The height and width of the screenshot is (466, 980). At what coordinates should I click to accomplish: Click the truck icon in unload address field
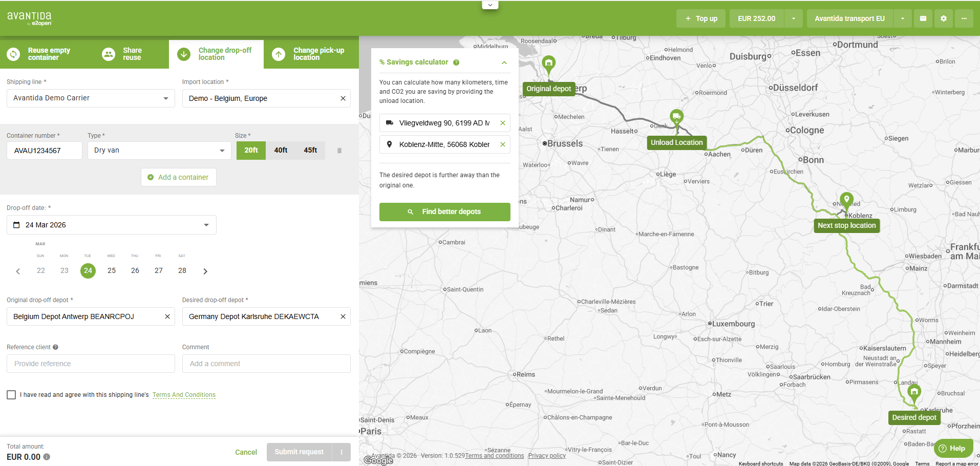pos(390,123)
